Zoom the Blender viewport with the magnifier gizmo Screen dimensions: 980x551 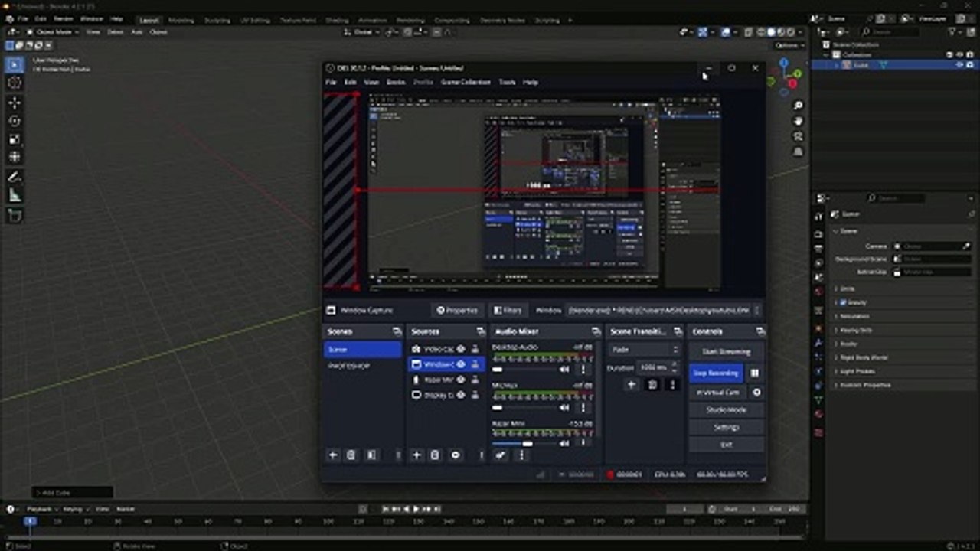click(x=799, y=106)
